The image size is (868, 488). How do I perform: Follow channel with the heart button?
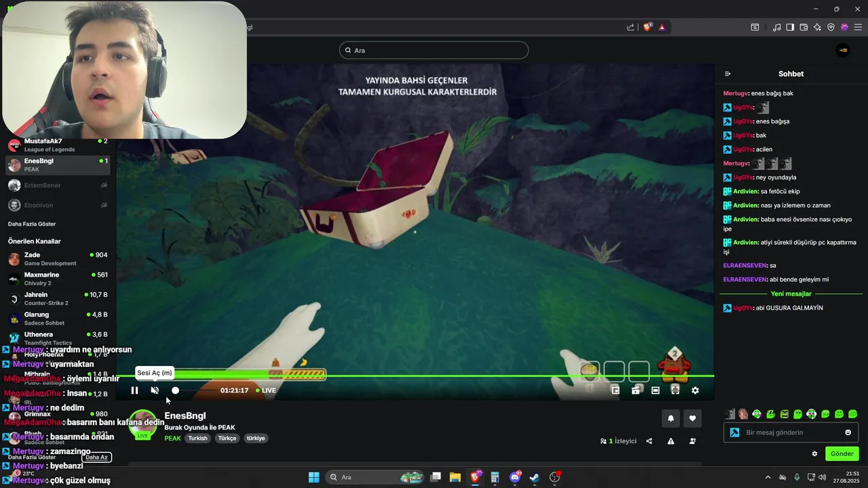tap(692, 418)
